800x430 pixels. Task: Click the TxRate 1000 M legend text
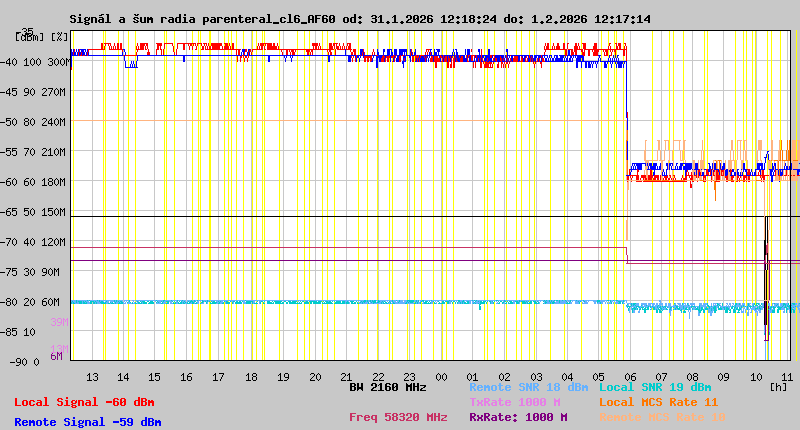[514, 402]
